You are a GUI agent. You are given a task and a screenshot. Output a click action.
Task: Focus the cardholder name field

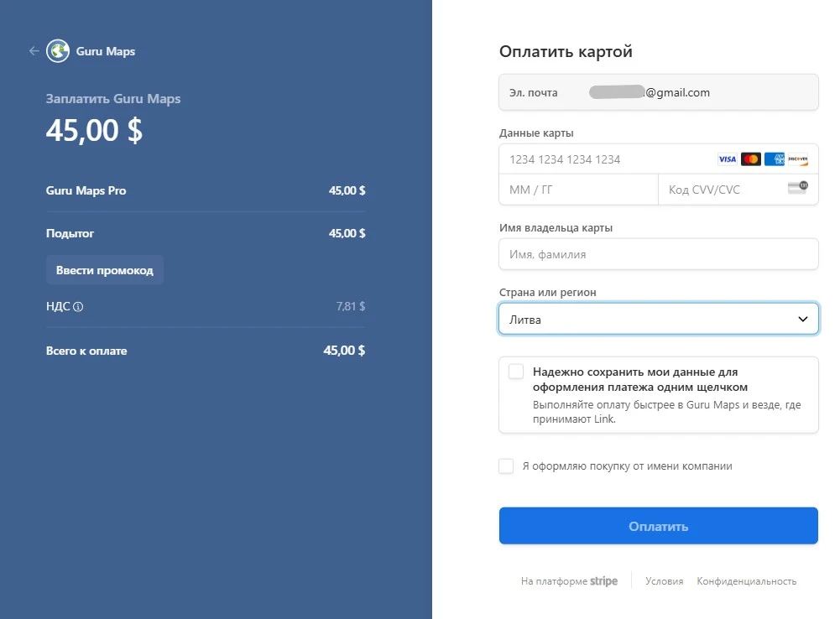pyautogui.click(x=659, y=254)
